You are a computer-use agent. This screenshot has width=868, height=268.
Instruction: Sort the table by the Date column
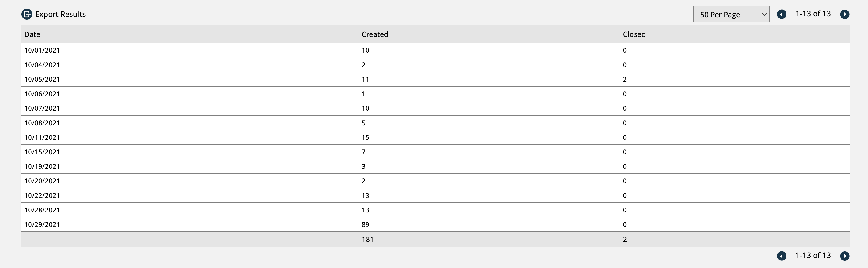coord(32,34)
